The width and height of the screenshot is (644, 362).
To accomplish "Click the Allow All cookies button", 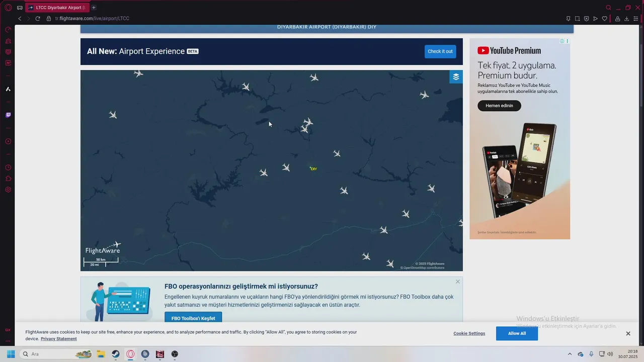I will [517, 333].
